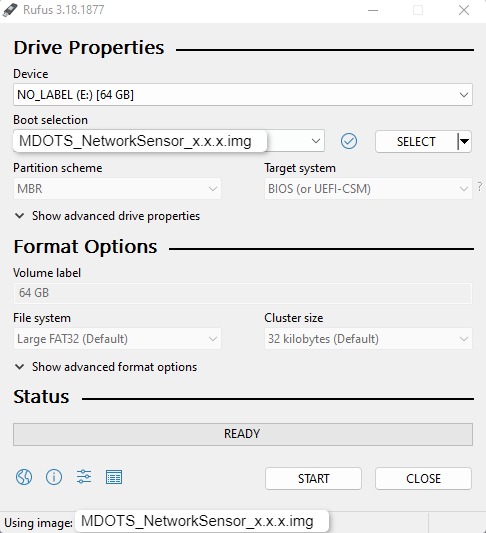Open the SELECT button split arrow
486x533 pixels.
point(464,141)
